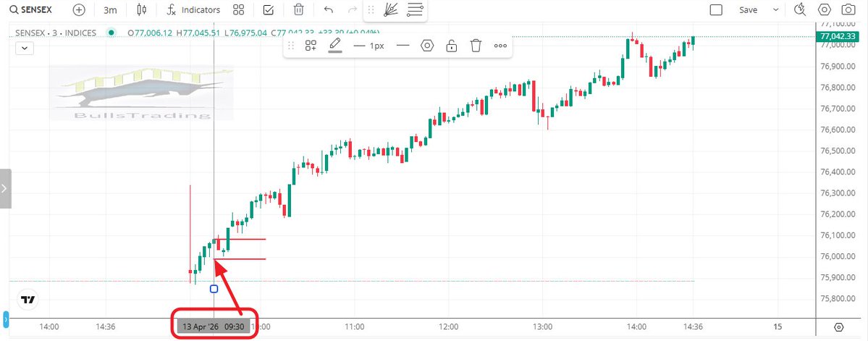Click the low value L76,975.04

click(x=247, y=33)
